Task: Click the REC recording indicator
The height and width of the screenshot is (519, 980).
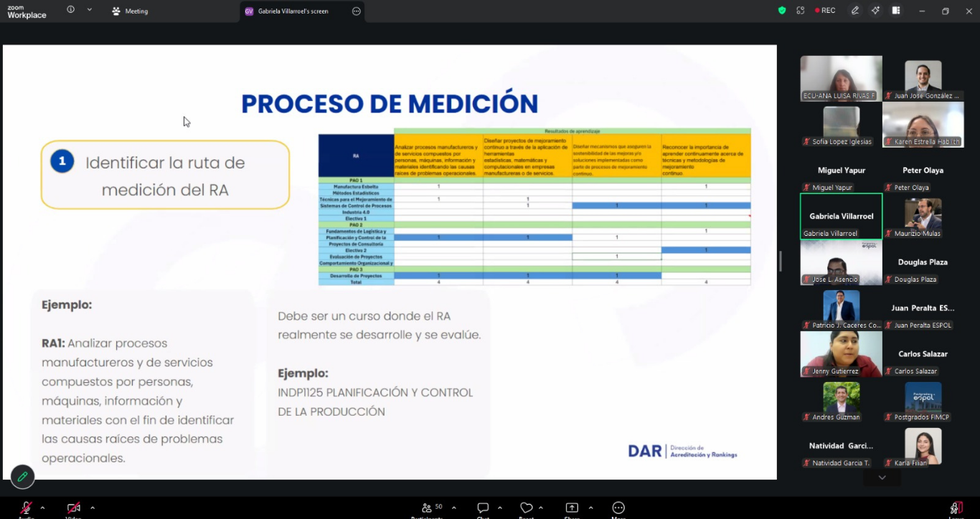Action: [x=823, y=11]
